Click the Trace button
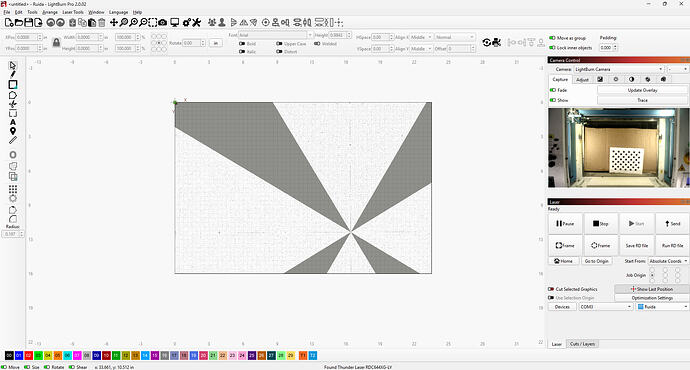The width and height of the screenshot is (690, 370). click(642, 100)
